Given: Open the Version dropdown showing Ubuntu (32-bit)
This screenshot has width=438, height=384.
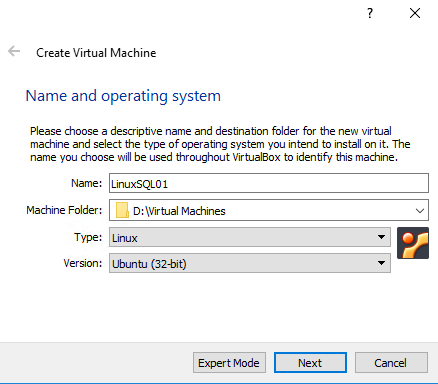Looking at the screenshot, I should tap(250, 263).
